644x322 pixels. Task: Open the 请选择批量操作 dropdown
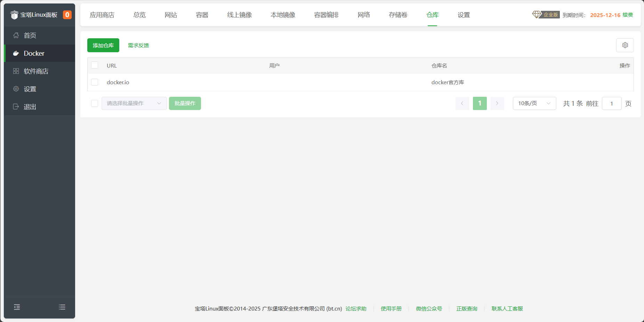pos(134,103)
